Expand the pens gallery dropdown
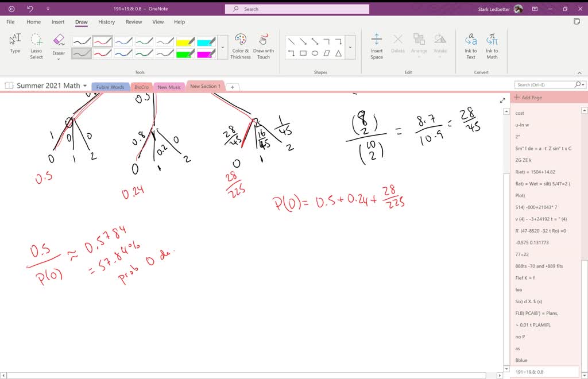 [223, 47]
